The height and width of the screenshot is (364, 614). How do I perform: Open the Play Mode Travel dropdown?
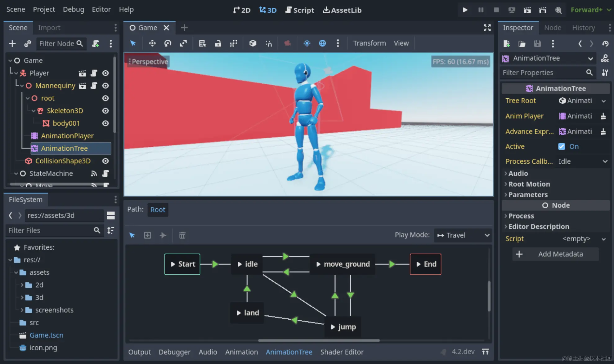pyautogui.click(x=463, y=235)
